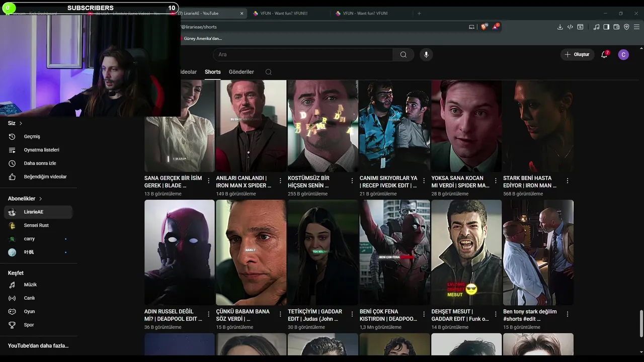Viewport: 644px width, 362px height.
Task: Open the title Ben tony stark değilim
Action: pyautogui.click(x=530, y=315)
